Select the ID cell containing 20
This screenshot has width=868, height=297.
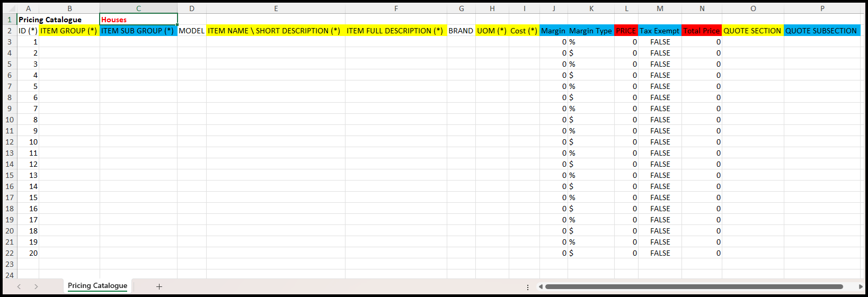(28, 253)
